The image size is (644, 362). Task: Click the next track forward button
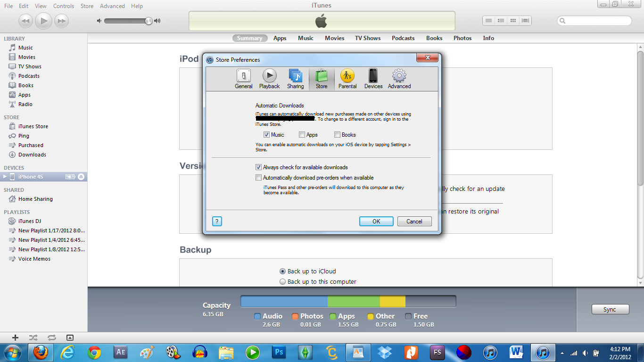pos(61,21)
